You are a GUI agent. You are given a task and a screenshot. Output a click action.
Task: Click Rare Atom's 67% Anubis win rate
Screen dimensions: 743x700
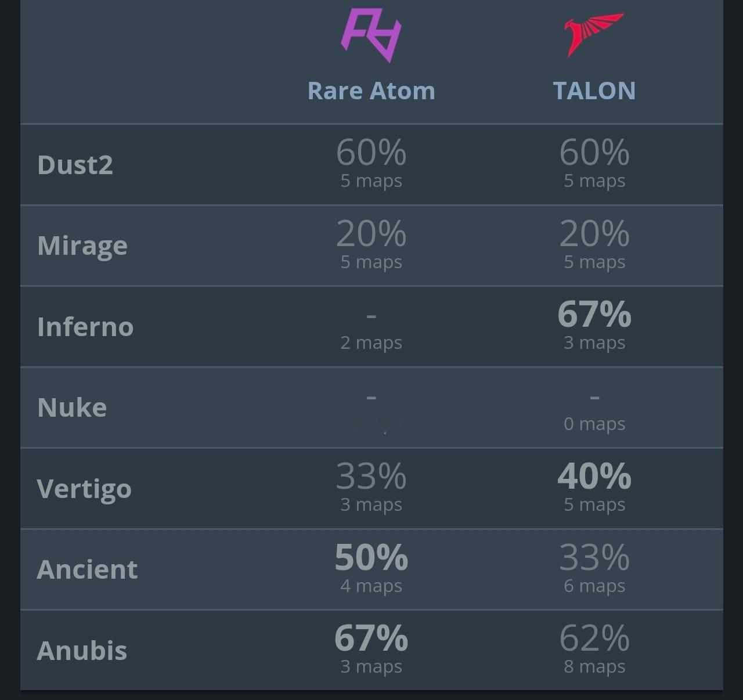point(371,638)
